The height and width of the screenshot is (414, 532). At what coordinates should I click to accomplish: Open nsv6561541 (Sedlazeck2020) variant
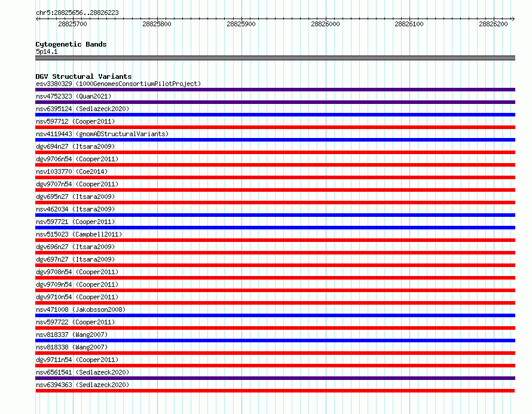point(82,372)
